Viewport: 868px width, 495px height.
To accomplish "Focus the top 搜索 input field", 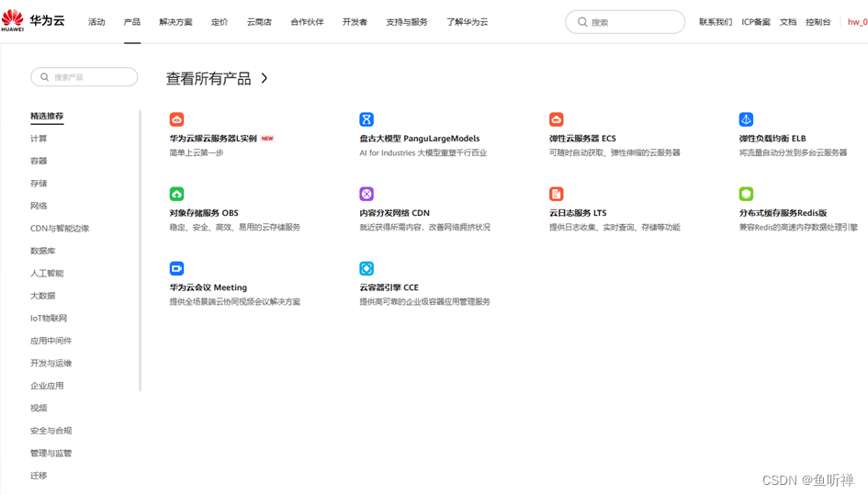I will click(x=625, y=22).
